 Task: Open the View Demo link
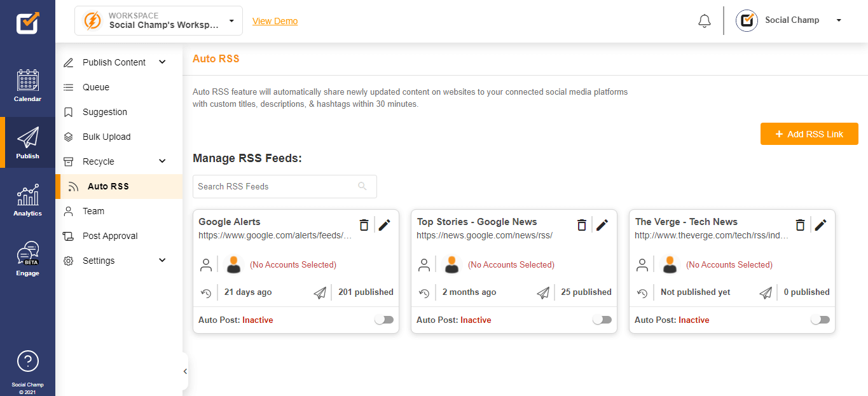[x=275, y=21]
